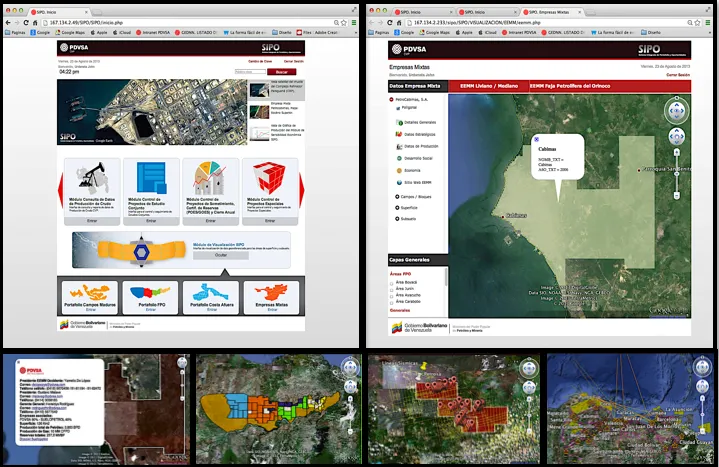
Task: Click the pie chart icon of Reservas module
Action: point(210,178)
